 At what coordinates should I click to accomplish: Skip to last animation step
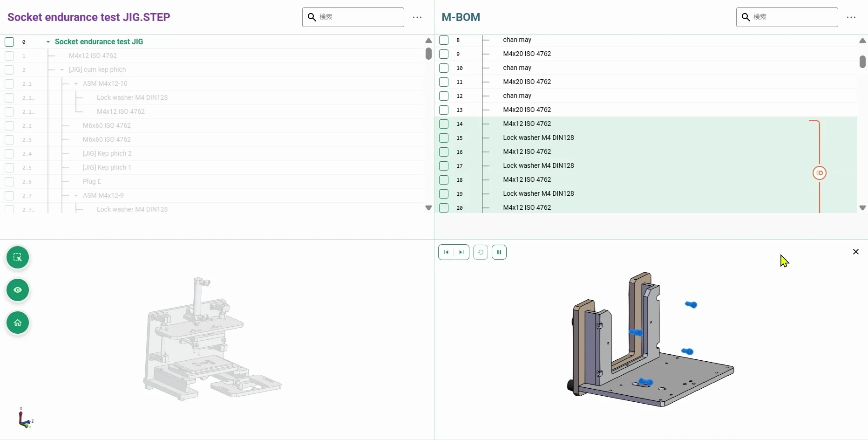[x=461, y=252]
